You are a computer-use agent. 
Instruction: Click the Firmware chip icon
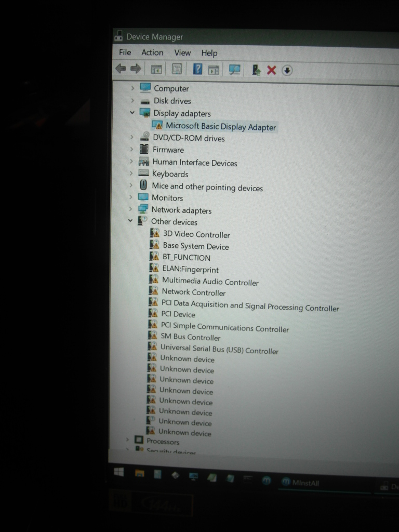144,149
